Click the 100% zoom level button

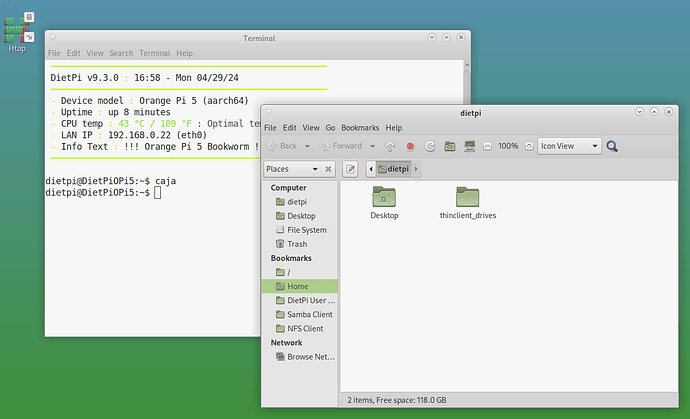coord(508,146)
